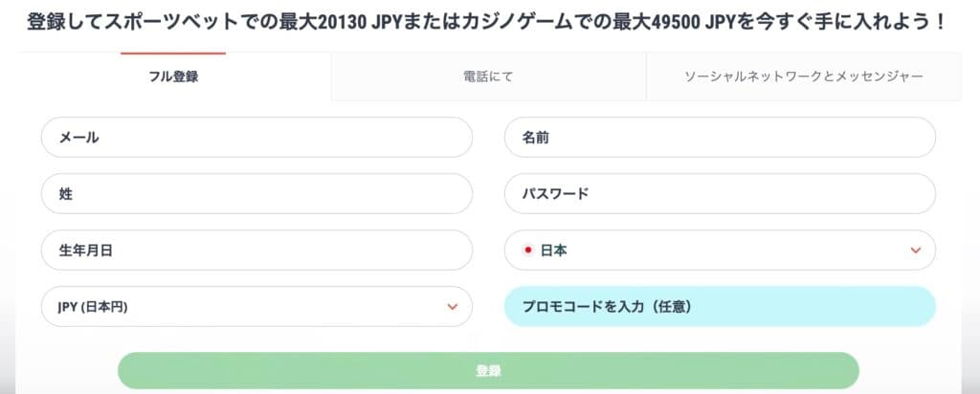Click the 生年月日 date field
Viewport: 980px width, 394px height.
pos(256,251)
